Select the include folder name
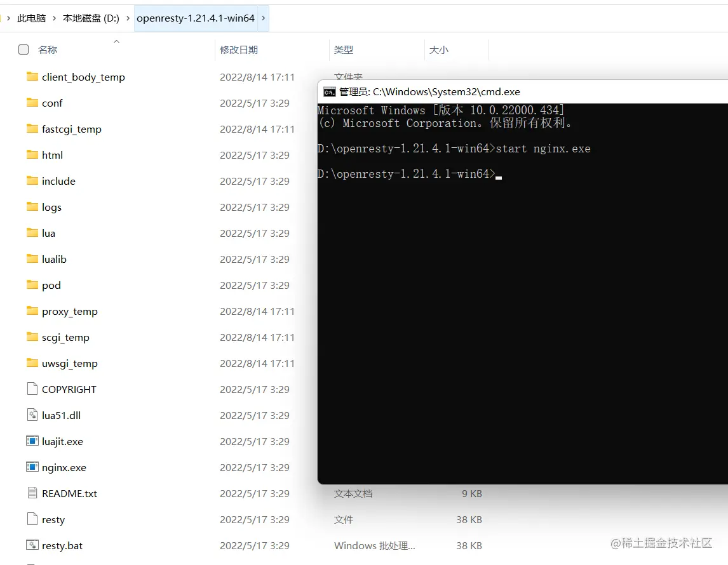The image size is (728, 565). (x=58, y=181)
